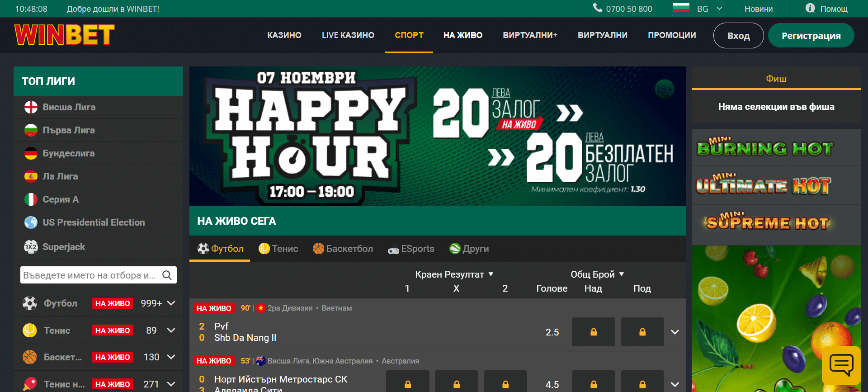Click the Помощ info icon
868x392 pixels.
tap(810, 8)
